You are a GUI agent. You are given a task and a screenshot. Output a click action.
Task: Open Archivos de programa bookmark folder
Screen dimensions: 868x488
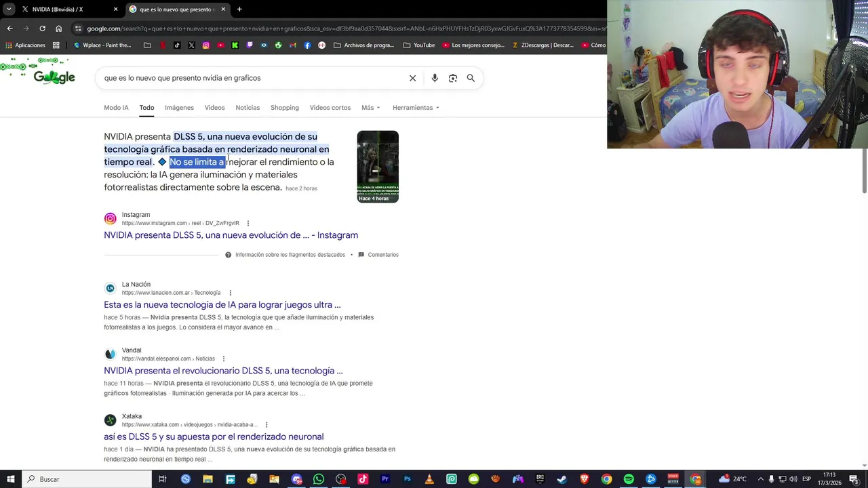(364, 45)
